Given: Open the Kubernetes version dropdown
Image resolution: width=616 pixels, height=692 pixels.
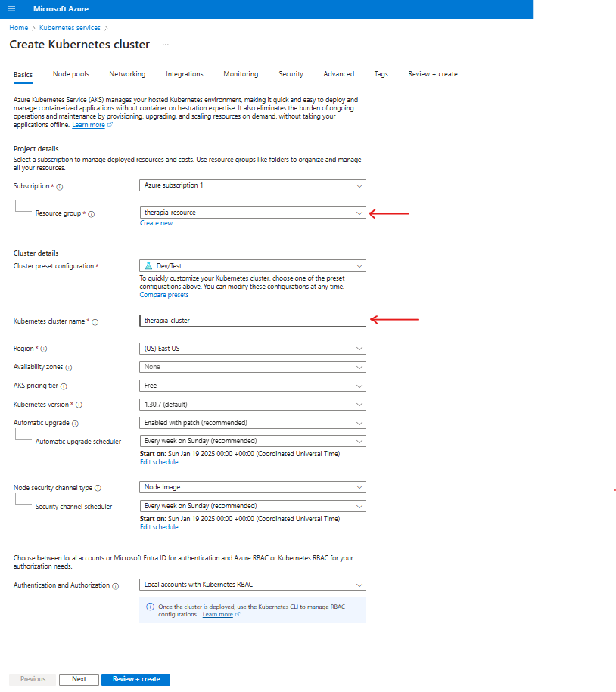Looking at the screenshot, I should tap(253, 405).
